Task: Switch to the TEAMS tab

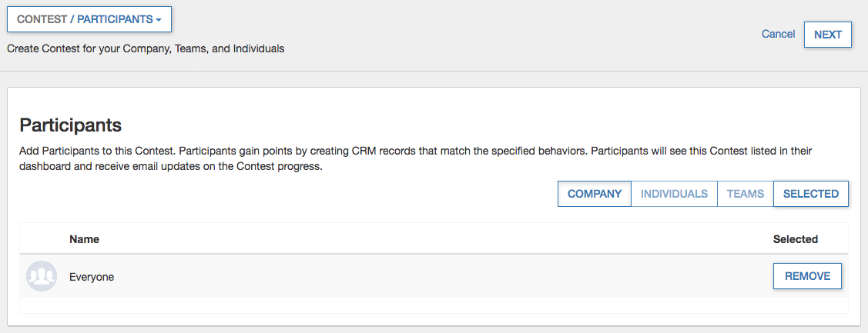Action: [745, 194]
